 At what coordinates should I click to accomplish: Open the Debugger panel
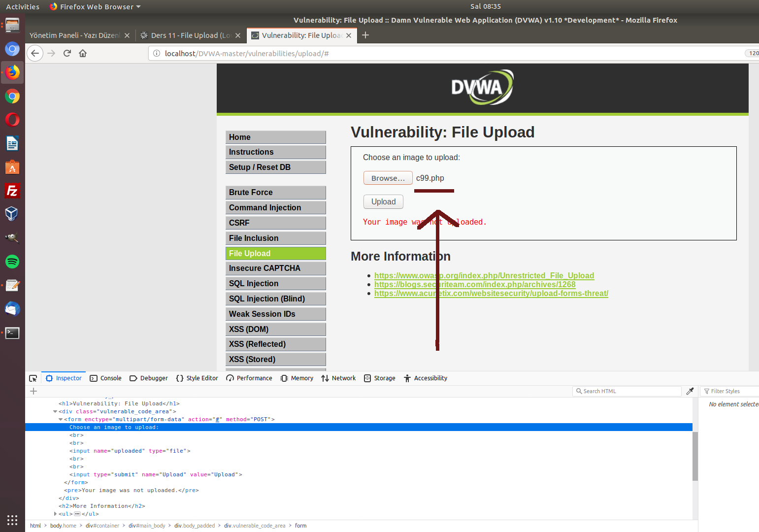149,378
